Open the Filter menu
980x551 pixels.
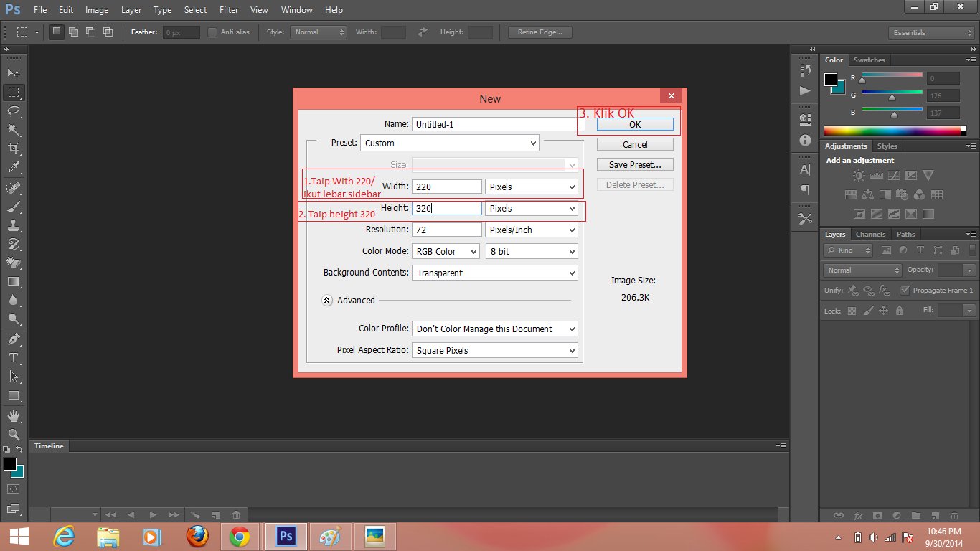[x=228, y=9]
